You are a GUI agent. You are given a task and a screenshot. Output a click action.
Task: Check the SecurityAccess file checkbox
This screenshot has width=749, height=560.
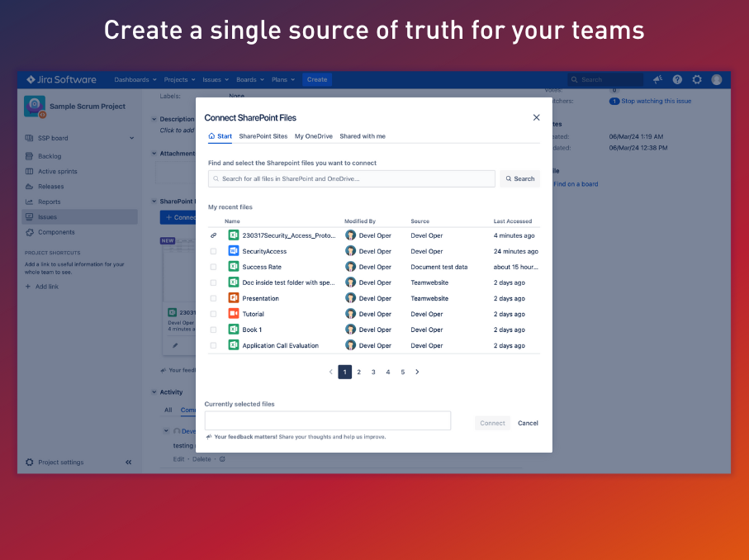tap(213, 251)
